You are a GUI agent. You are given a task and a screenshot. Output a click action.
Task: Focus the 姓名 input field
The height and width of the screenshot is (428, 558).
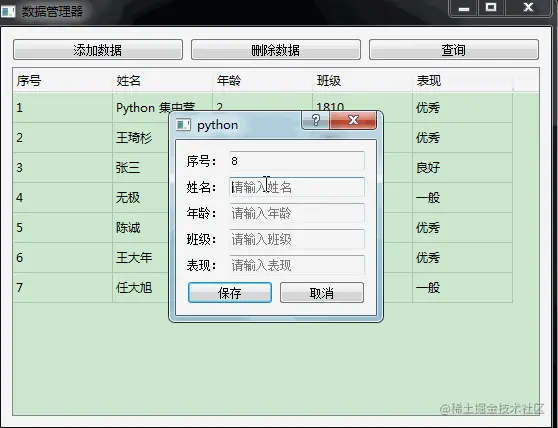pyautogui.click(x=297, y=187)
